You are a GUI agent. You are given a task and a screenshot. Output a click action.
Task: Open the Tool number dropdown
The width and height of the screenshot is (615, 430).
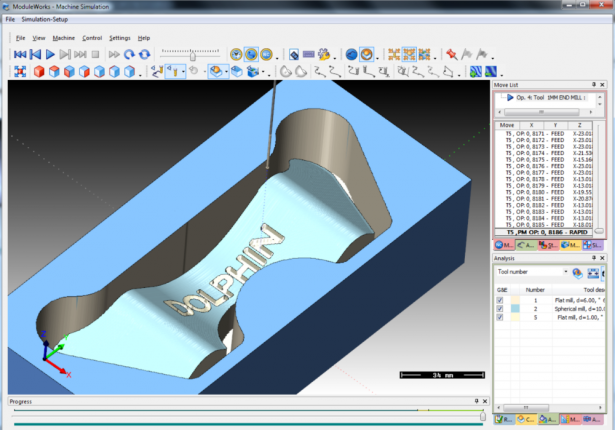click(565, 272)
